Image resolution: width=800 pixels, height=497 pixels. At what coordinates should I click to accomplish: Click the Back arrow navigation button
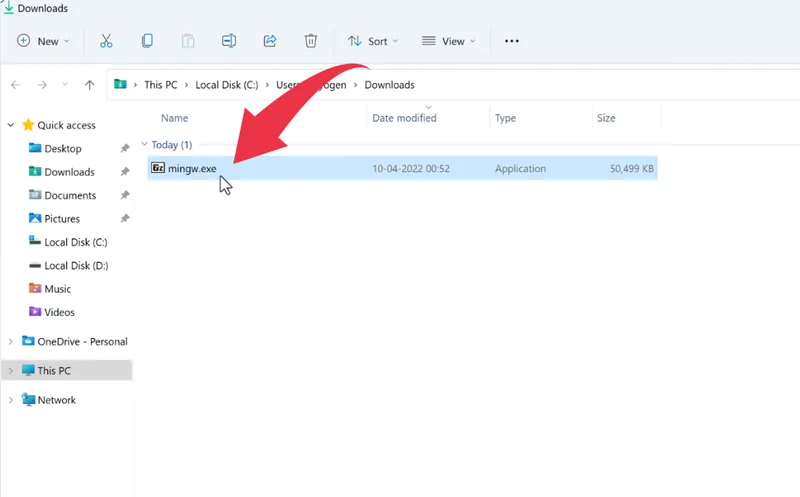pos(16,85)
